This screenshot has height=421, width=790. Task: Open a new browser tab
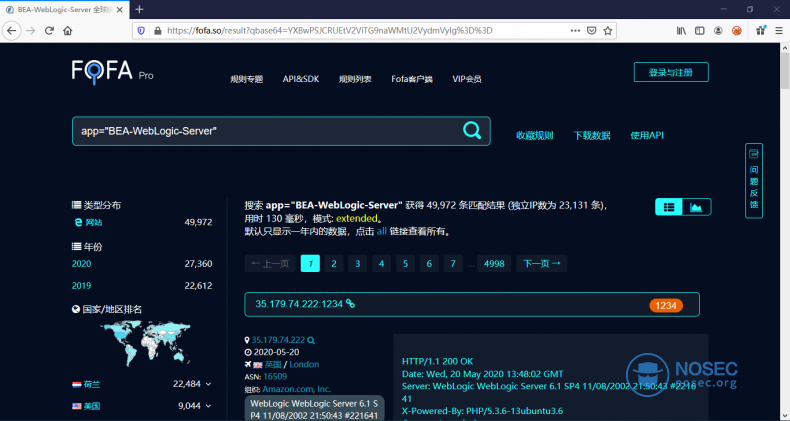click(140, 9)
